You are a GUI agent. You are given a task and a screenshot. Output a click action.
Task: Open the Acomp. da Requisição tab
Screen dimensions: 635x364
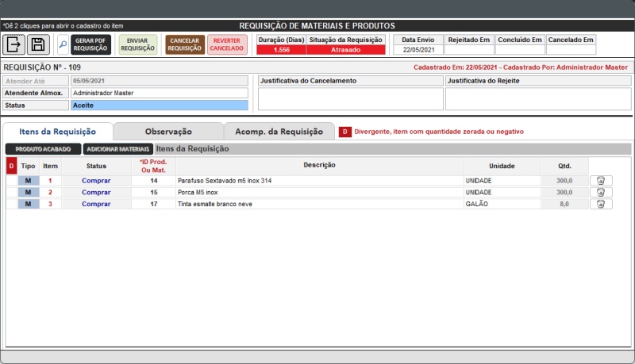point(279,132)
